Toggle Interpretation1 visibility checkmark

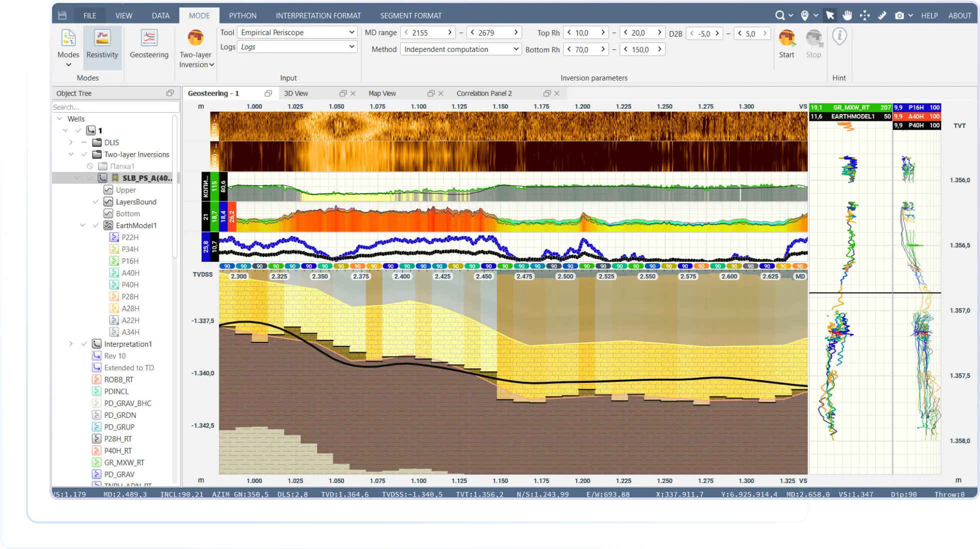pos(84,344)
